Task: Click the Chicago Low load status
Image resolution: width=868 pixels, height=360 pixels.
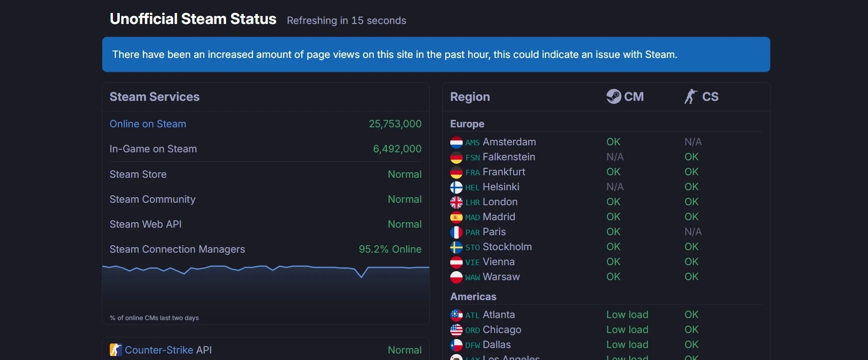Action: (627, 330)
